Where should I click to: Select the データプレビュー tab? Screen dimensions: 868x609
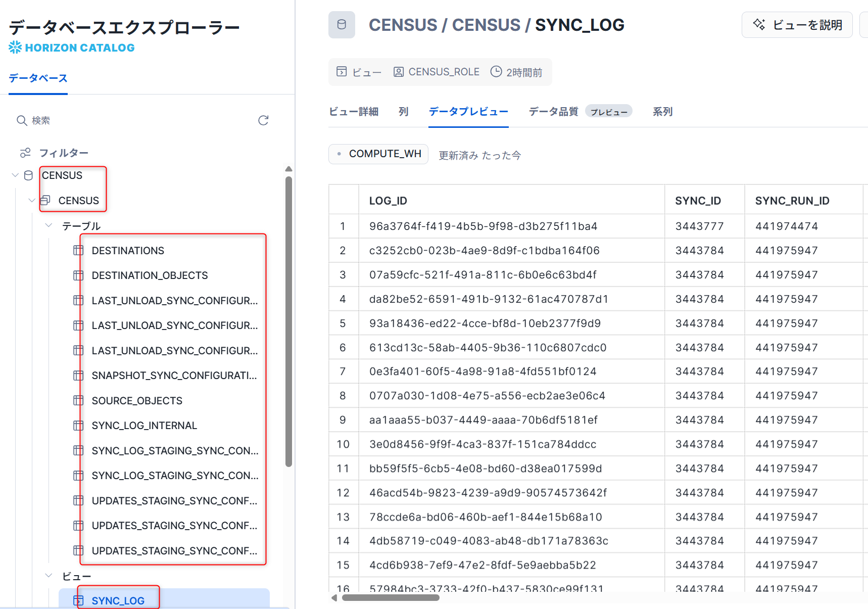pos(468,112)
